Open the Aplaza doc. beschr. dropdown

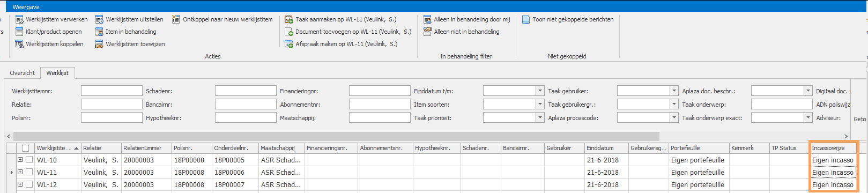click(808, 91)
